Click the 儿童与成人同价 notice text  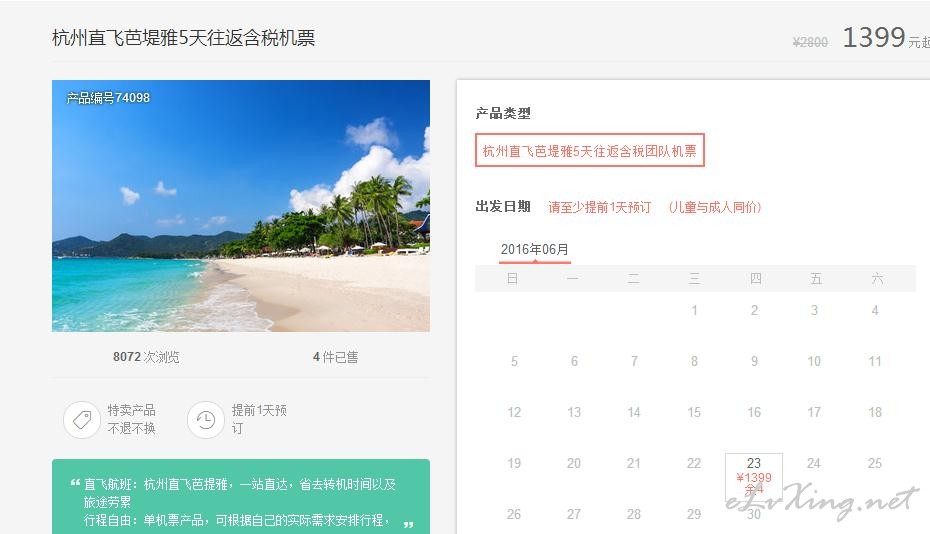click(715, 207)
